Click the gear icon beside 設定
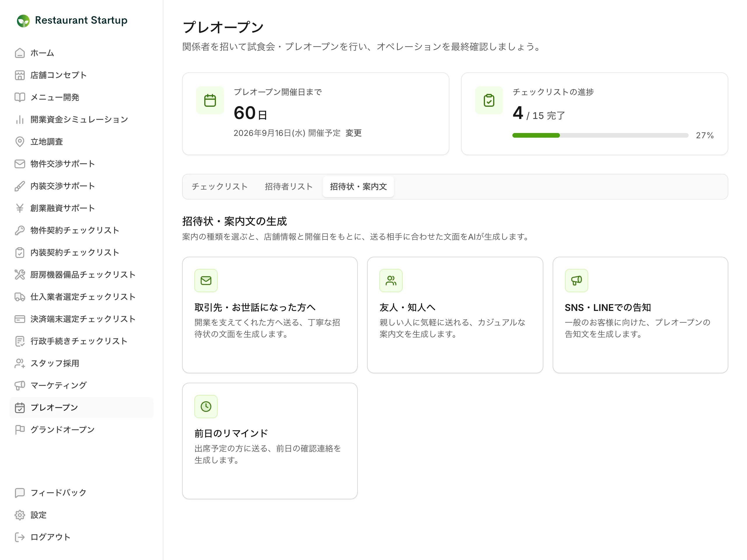 point(20,515)
